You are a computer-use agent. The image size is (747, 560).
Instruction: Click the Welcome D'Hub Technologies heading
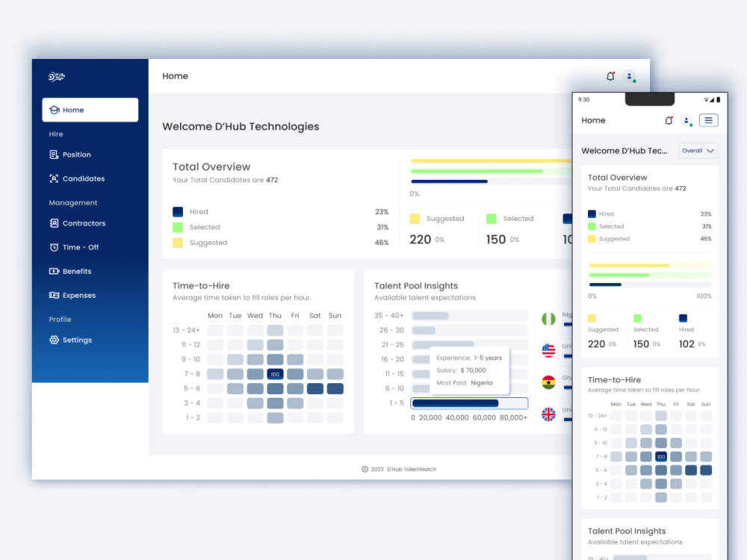[241, 127]
